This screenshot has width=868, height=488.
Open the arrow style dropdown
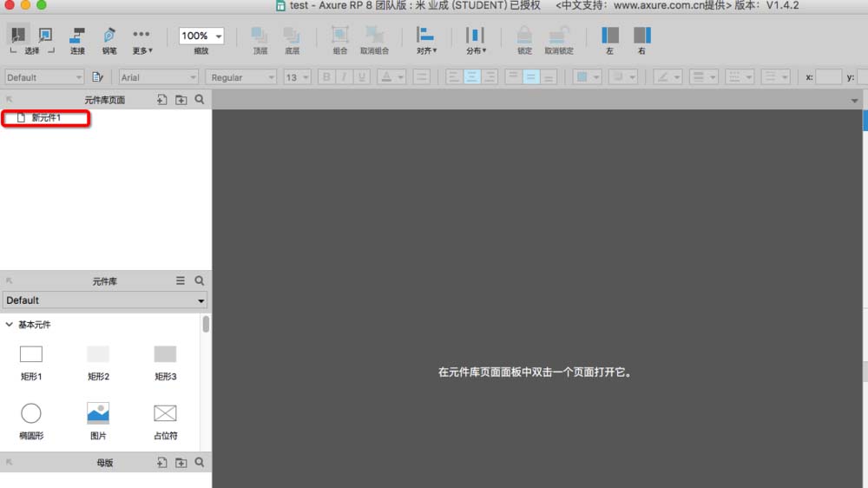(x=775, y=77)
